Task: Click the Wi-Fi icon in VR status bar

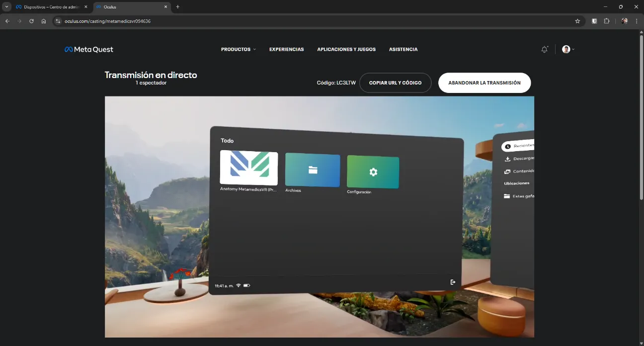Action: tap(239, 285)
